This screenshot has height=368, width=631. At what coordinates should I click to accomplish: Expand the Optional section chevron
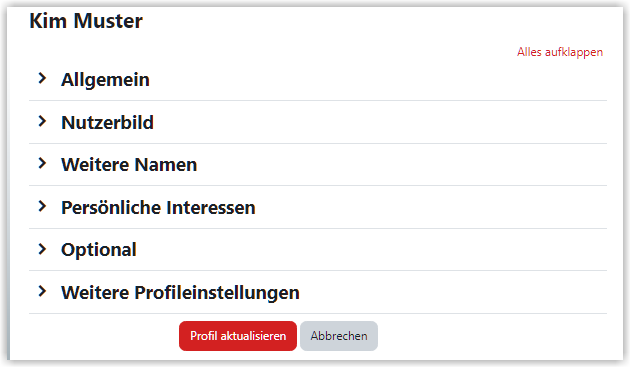[x=42, y=249]
